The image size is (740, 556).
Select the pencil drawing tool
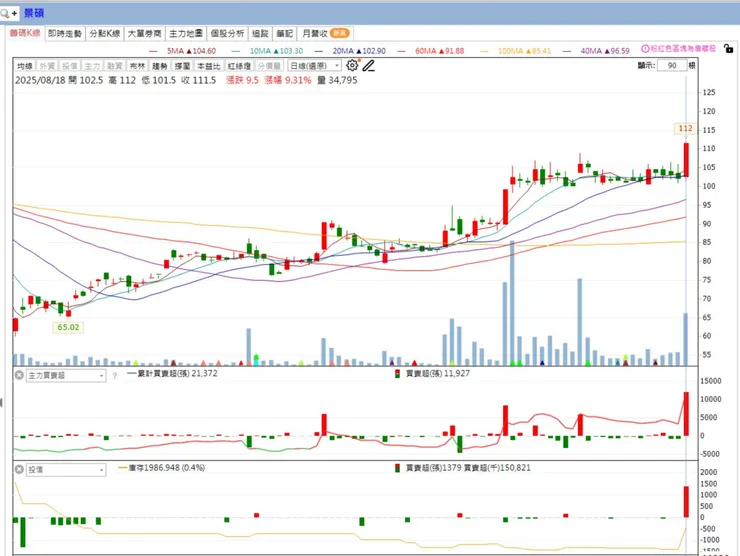click(x=369, y=66)
